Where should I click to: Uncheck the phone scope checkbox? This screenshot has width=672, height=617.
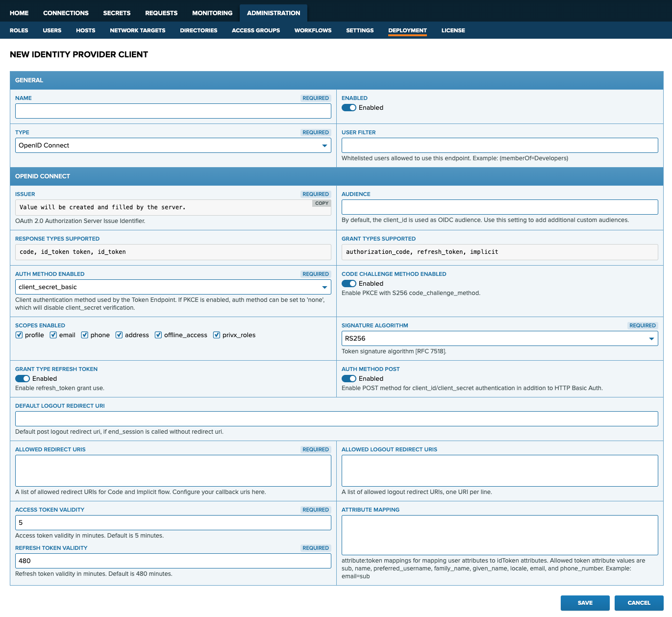(x=85, y=335)
